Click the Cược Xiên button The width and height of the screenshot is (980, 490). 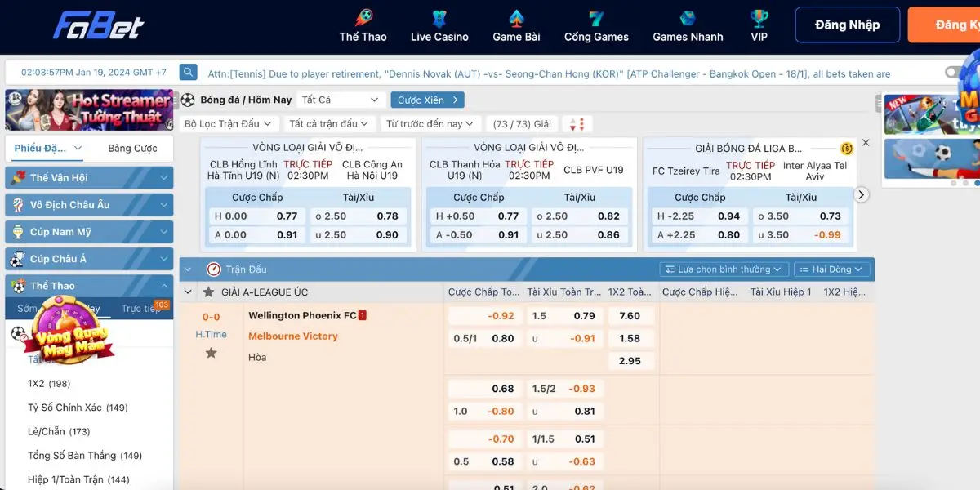click(x=427, y=100)
